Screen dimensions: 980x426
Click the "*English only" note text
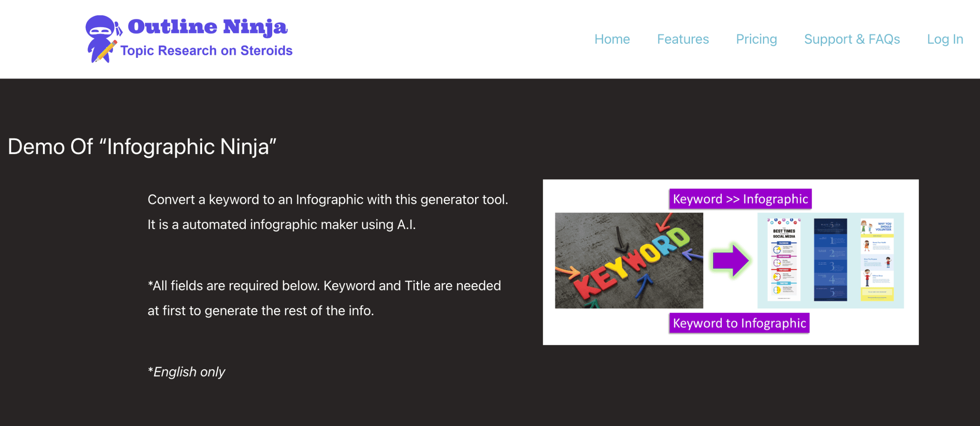(x=186, y=372)
